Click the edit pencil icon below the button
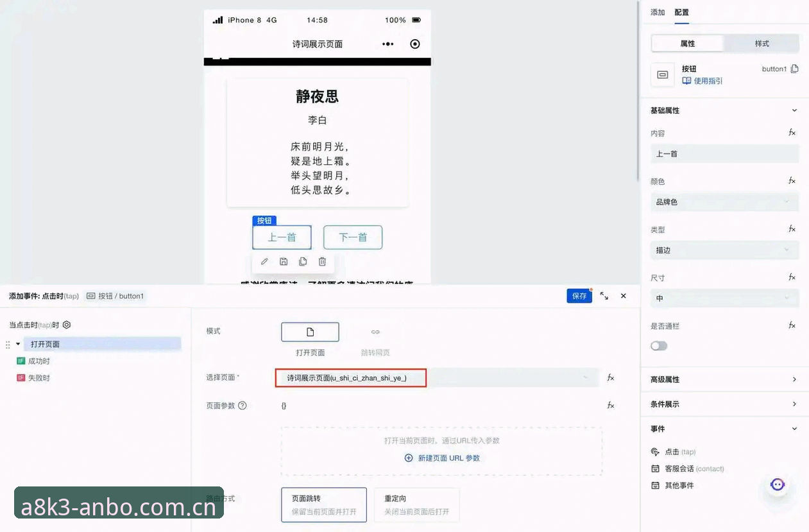Screen dimensions: 809x532 [264, 261]
